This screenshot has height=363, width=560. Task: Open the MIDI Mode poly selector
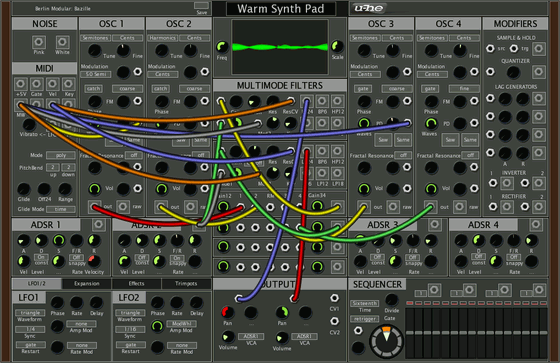coord(61,155)
